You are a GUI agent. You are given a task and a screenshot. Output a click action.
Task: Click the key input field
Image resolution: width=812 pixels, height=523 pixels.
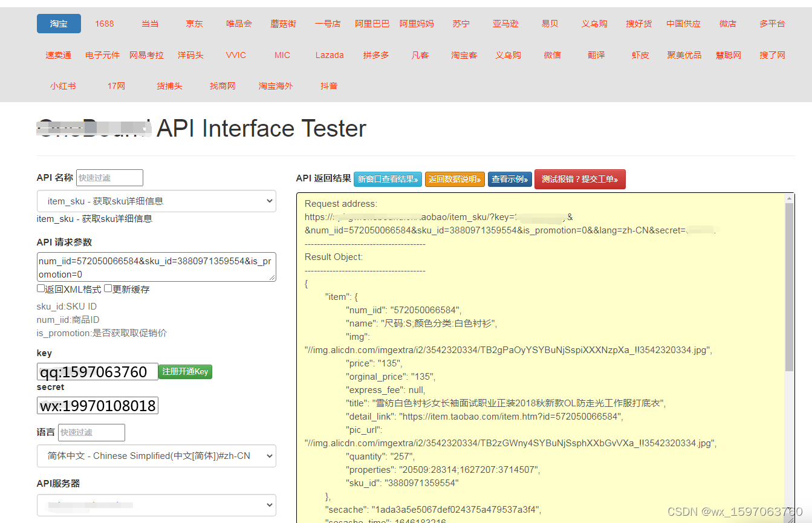click(97, 371)
